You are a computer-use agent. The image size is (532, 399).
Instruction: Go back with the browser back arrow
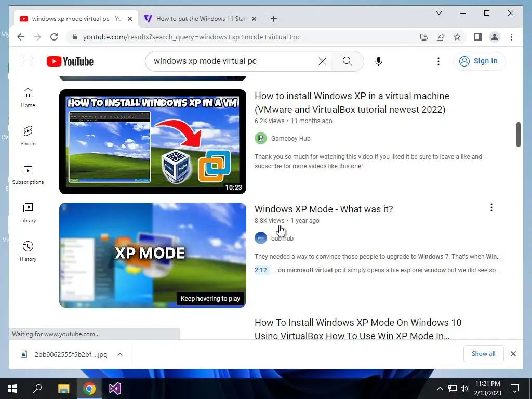click(x=21, y=37)
